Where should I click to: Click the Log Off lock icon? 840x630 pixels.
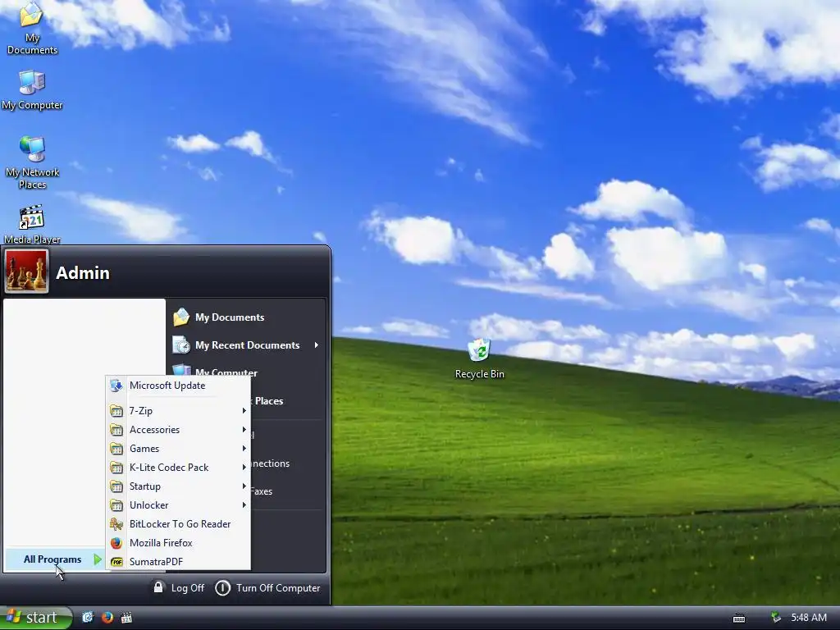[x=158, y=587]
